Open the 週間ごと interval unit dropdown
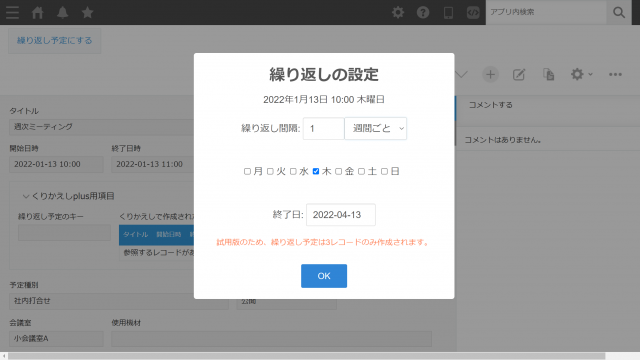This screenshot has width=640, height=360. [376, 129]
